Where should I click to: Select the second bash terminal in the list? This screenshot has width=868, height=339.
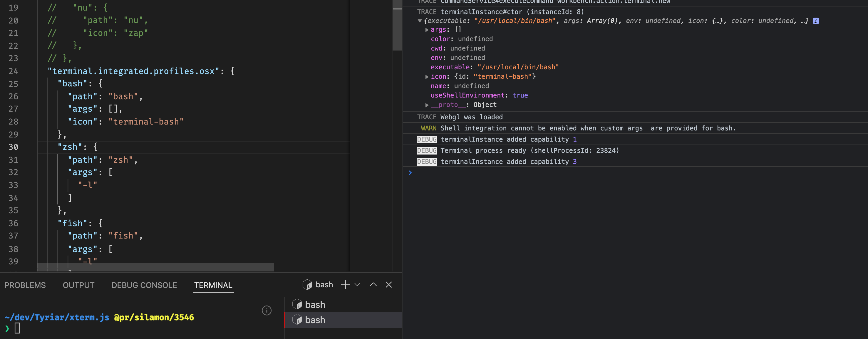click(315, 319)
